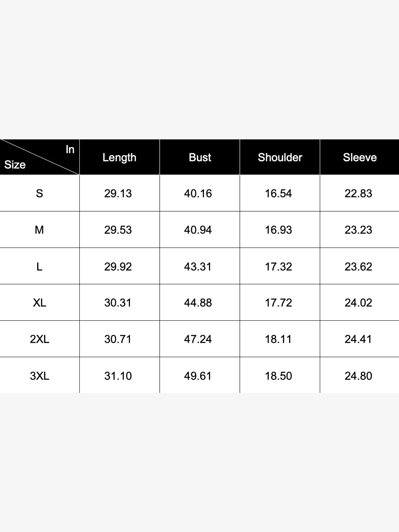Click the 47.24 bust value for 2XL

(x=198, y=339)
